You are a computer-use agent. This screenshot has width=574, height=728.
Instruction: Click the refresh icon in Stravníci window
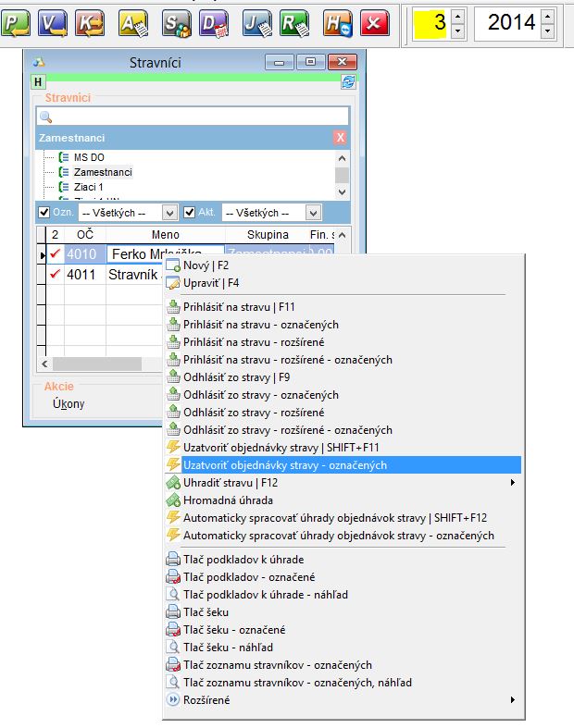[348, 81]
